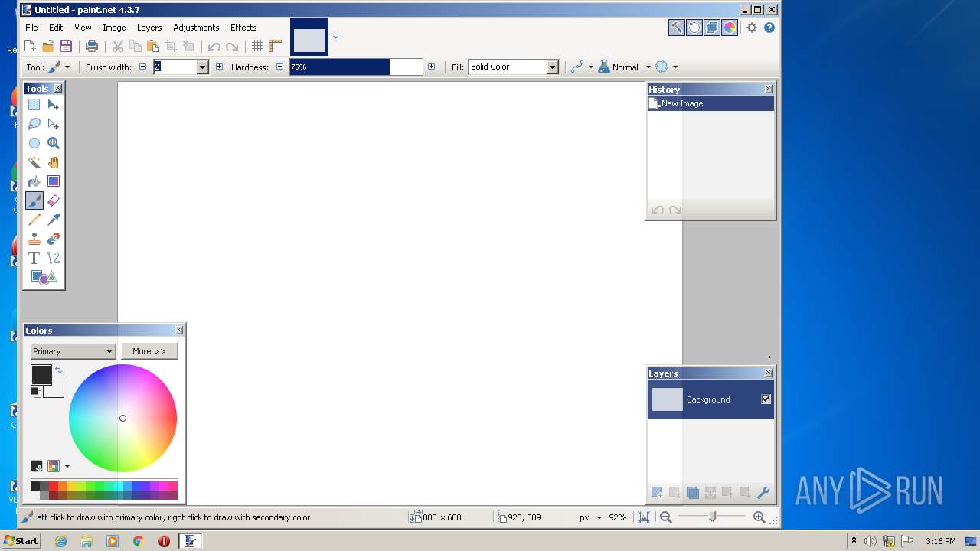
Task: Select the Color Picker eyedropper tool
Action: [x=54, y=220]
